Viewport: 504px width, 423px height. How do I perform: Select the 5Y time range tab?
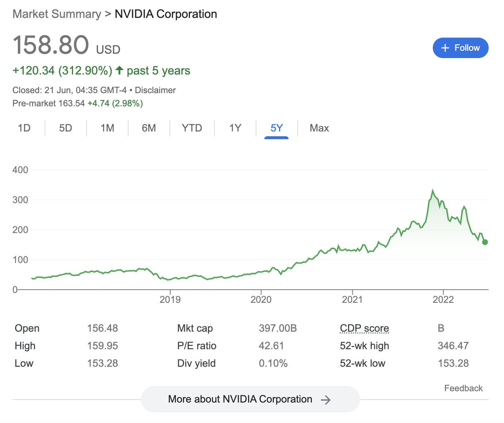276,128
